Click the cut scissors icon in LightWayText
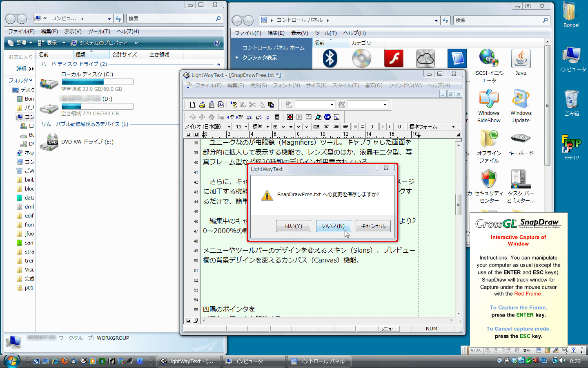Image resolution: width=588 pixels, height=368 pixels. click(252, 105)
